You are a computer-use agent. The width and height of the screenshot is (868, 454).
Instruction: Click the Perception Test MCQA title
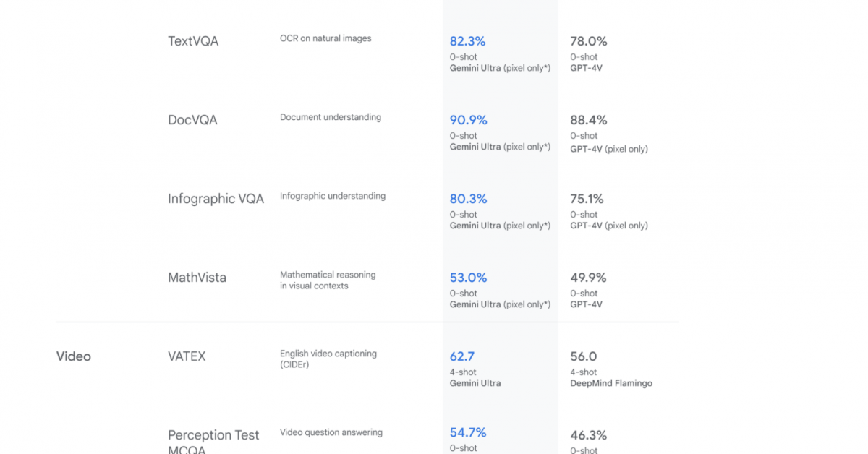click(x=213, y=442)
